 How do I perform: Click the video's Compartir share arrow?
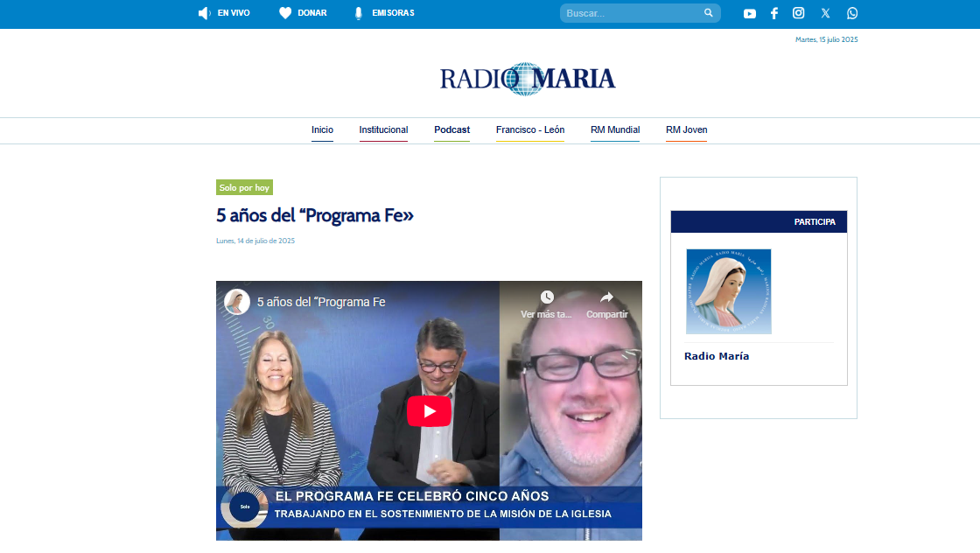pyautogui.click(x=607, y=297)
